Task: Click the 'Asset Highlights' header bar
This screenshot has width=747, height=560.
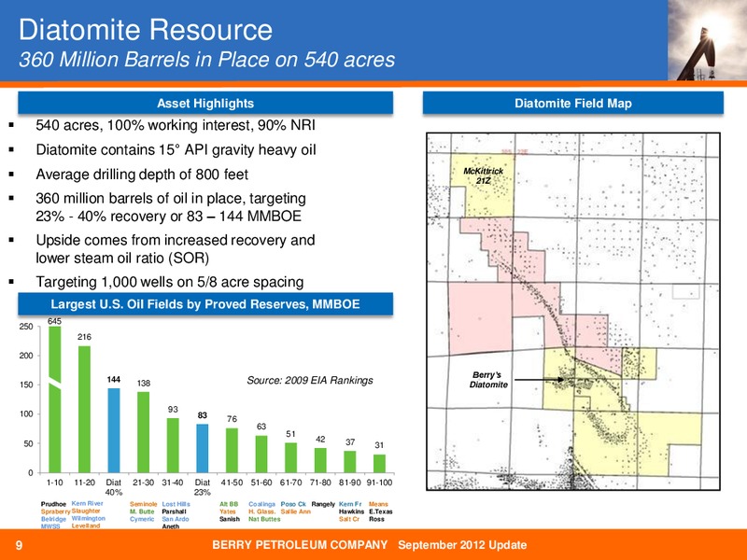Action: click(205, 104)
